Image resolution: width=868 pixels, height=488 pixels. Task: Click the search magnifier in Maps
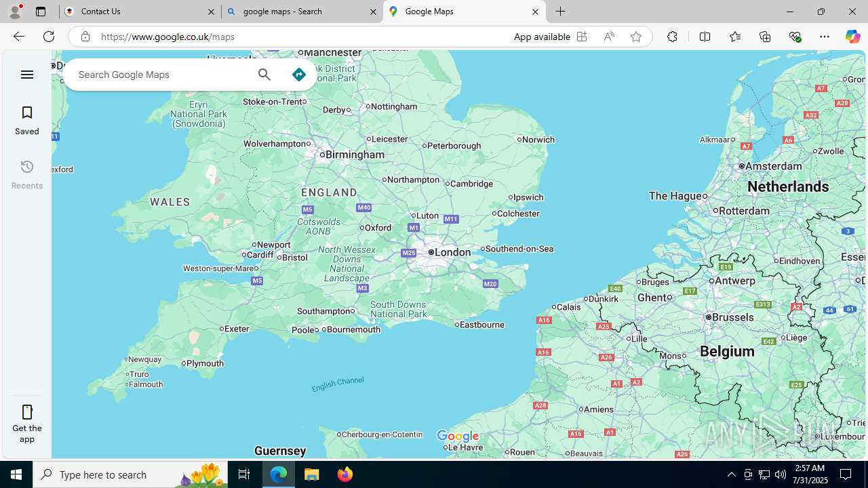tap(264, 75)
